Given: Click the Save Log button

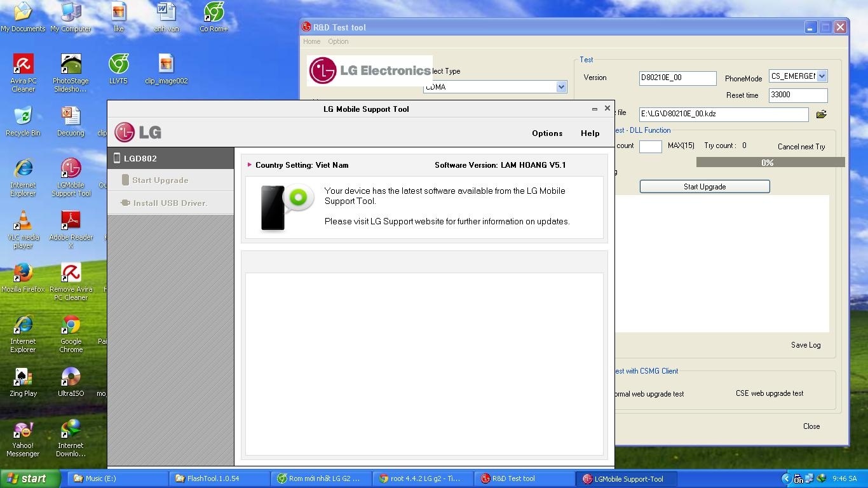Looking at the screenshot, I should point(805,345).
